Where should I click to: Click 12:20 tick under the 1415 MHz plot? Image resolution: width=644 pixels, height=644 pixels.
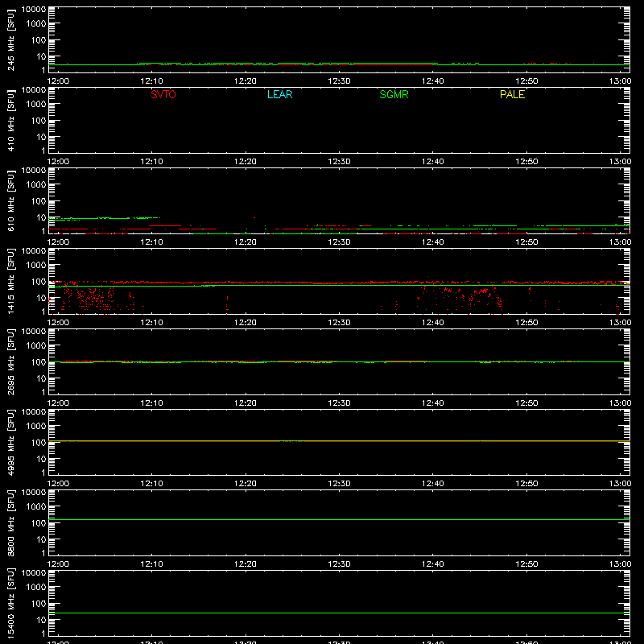pos(246,323)
